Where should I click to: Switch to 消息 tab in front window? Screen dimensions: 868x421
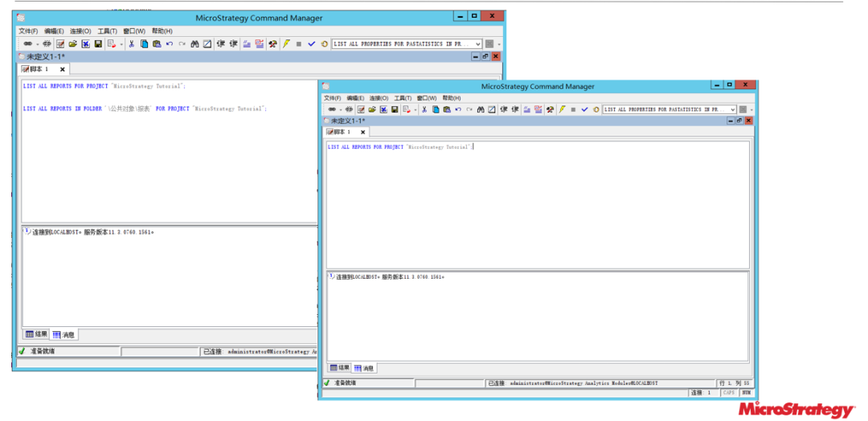click(x=364, y=368)
